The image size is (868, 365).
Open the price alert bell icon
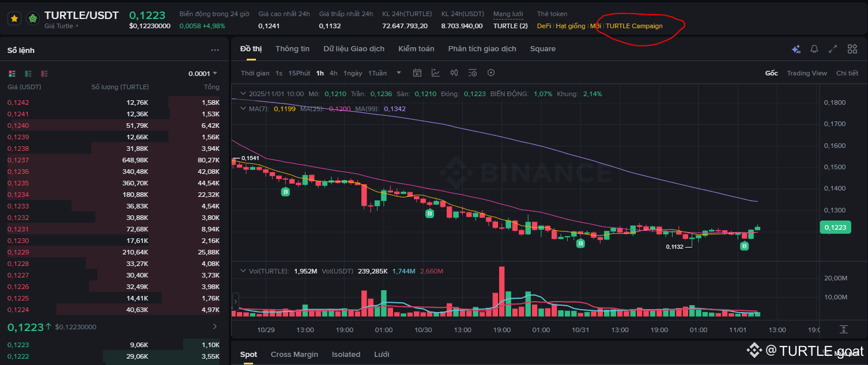coord(814,50)
